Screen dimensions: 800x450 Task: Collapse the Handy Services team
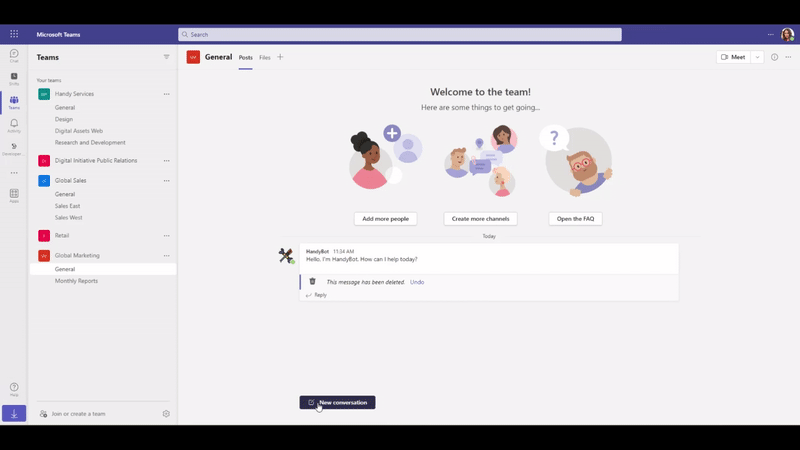(x=74, y=94)
